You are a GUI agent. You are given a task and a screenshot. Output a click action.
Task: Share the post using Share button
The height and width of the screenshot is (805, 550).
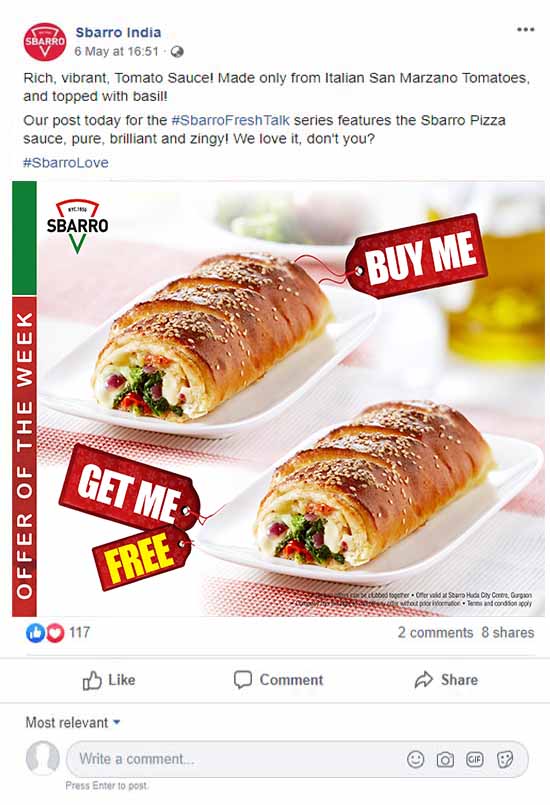click(x=446, y=680)
